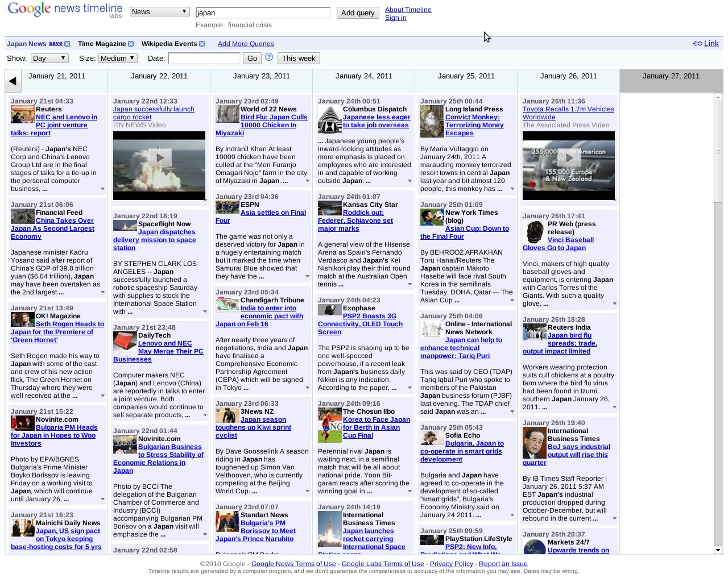Save the Japan News query
The height and width of the screenshot is (582, 728).
point(55,43)
